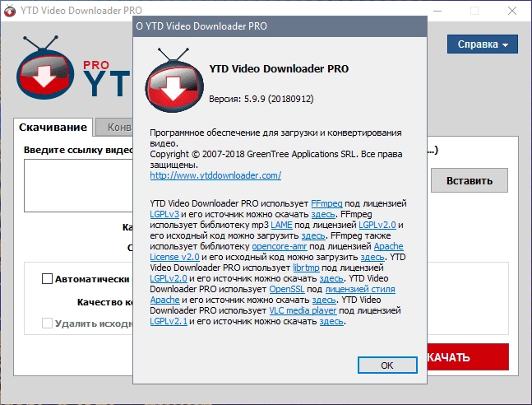The height and width of the screenshot is (405, 532).
Task: Open the LAME library link
Action: coord(281,225)
